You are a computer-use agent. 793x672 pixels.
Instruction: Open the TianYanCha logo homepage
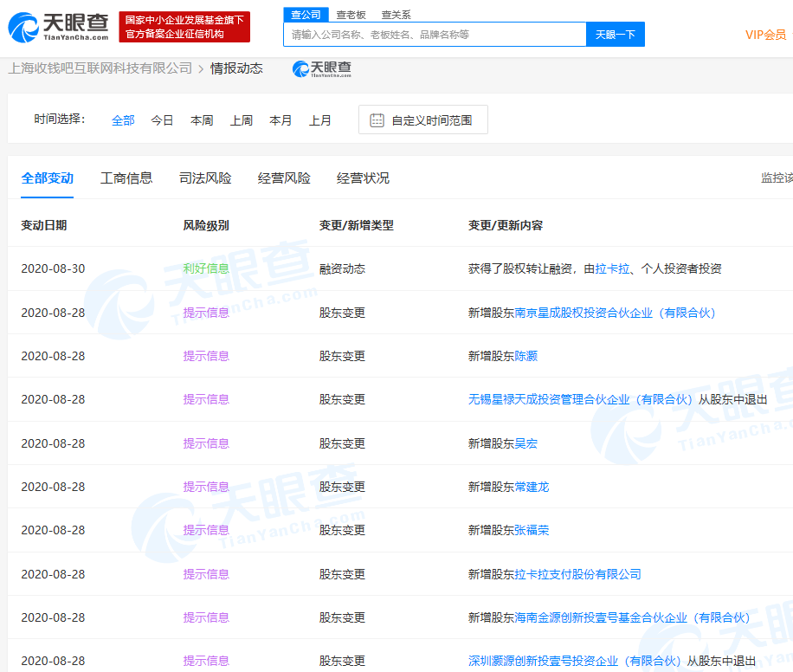click(x=58, y=28)
